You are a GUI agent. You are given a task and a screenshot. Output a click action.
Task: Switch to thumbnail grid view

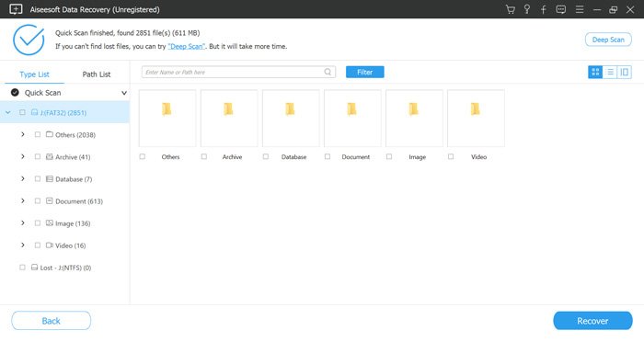[595, 73]
